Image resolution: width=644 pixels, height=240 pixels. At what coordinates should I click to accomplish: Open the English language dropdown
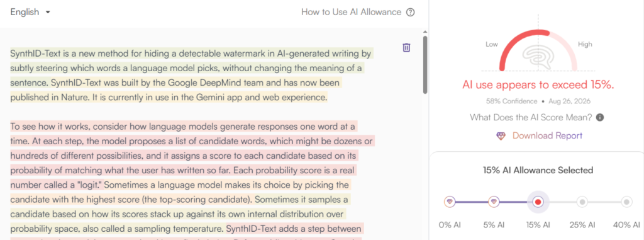(x=30, y=12)
